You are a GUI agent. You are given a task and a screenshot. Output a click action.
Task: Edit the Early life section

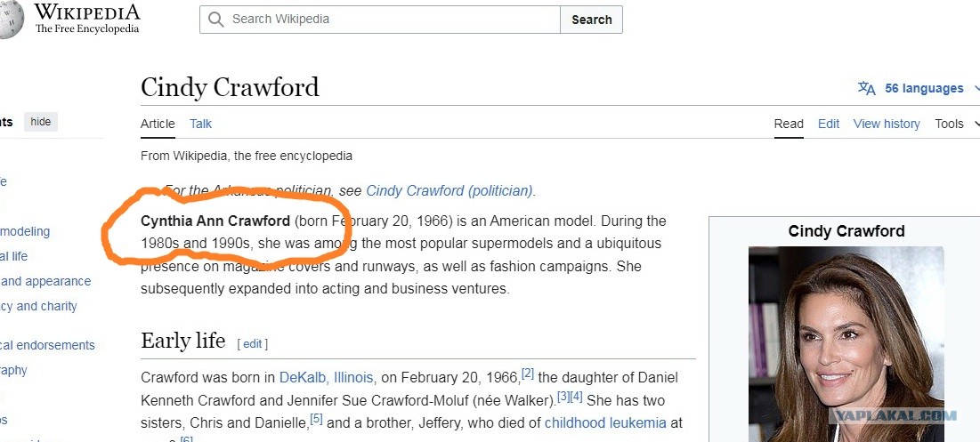pos(253,343)
